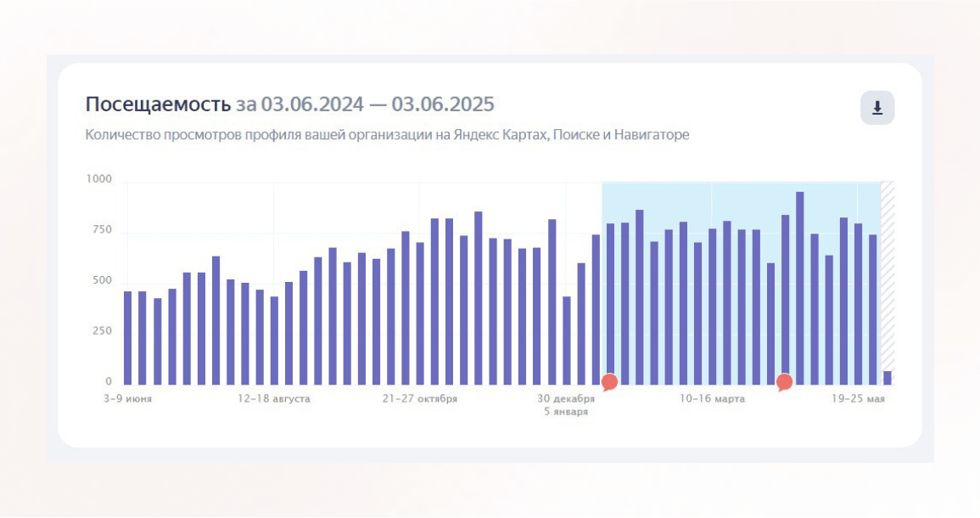Click the 500 axis label

pos(102,280)
